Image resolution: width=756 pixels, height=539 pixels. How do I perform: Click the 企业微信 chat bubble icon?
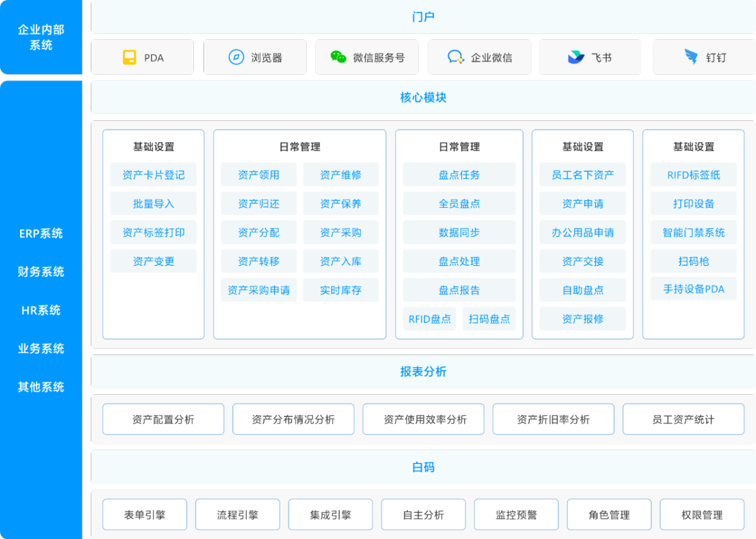point(456,57)
